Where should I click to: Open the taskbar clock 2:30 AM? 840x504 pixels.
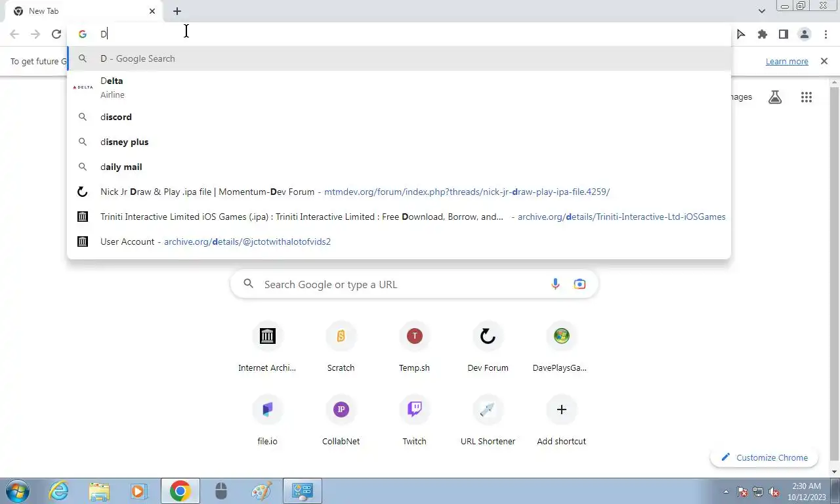(x=807, y=491)
